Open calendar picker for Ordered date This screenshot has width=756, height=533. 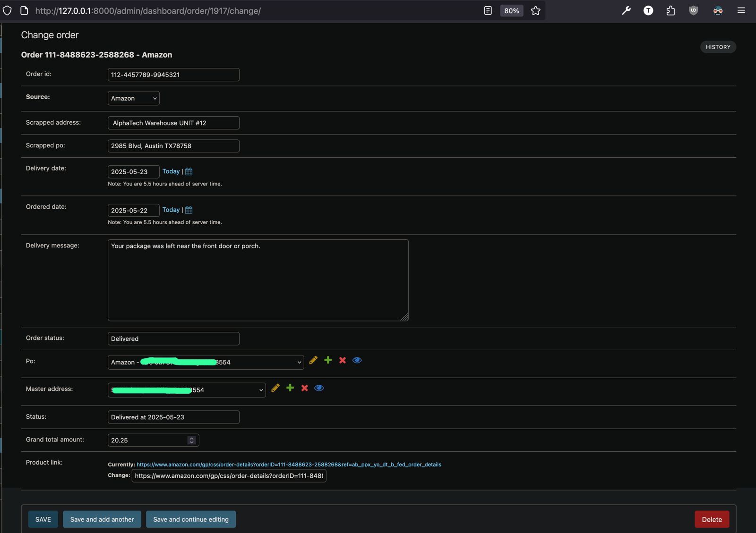click(x=189, y=210)
